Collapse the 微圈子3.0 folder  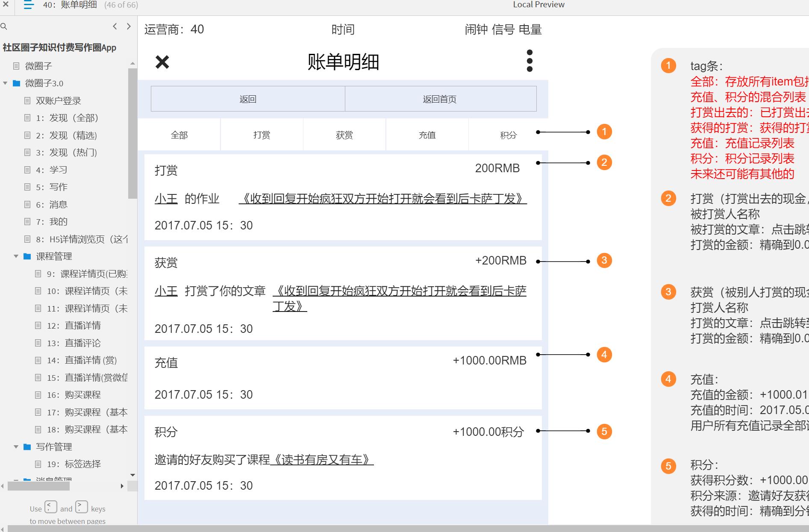coord(6,83)
